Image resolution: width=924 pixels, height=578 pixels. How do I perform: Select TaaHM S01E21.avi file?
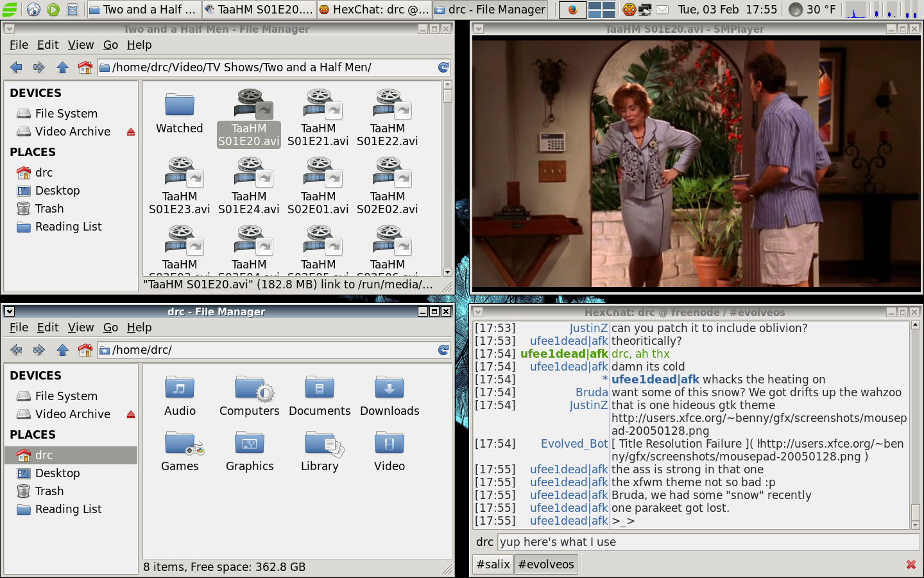coord(318,119)
